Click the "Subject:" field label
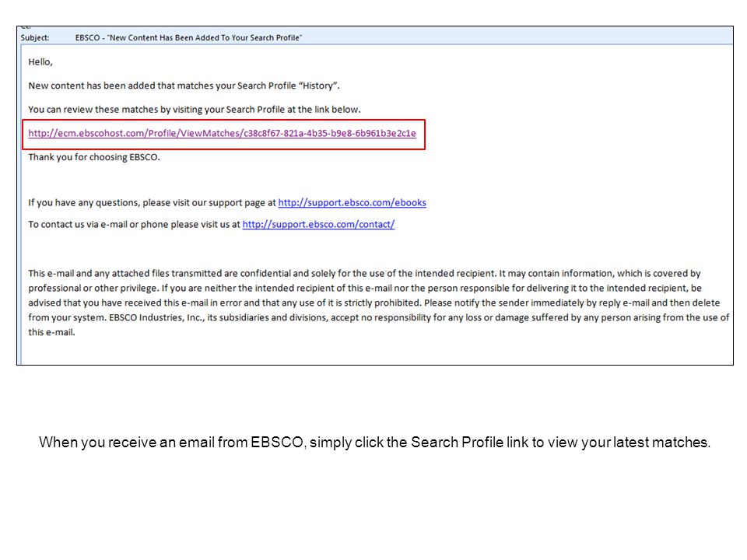 tap(35, 37)
